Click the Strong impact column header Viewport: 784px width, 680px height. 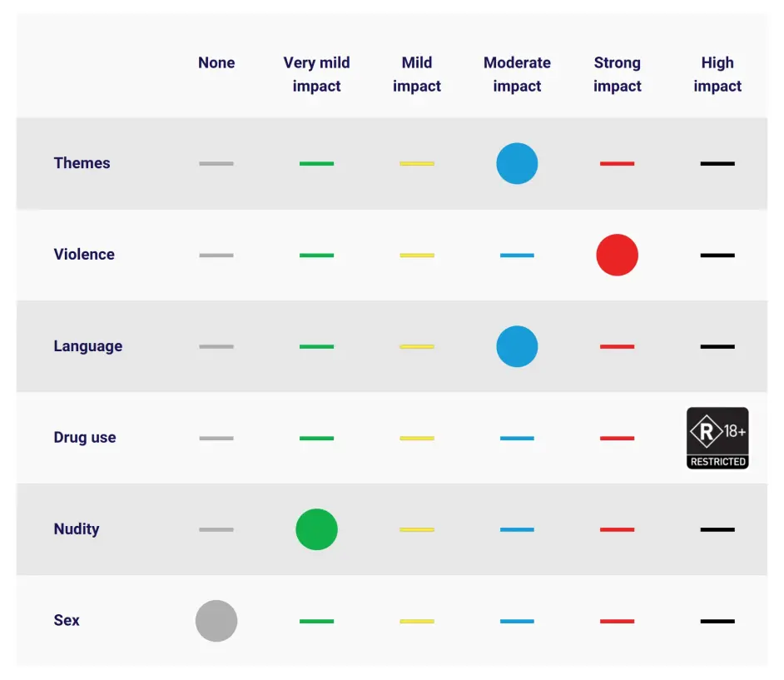[617, 74]
